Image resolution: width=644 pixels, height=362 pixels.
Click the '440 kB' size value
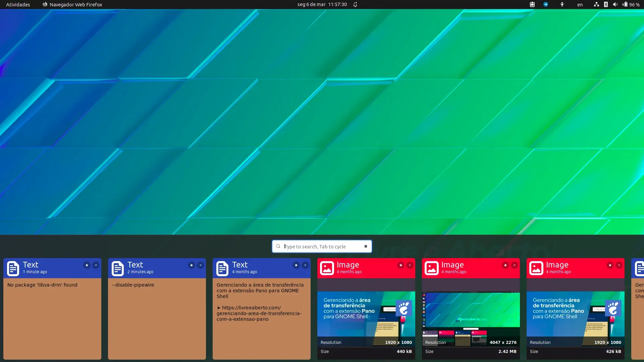point(404,352)
